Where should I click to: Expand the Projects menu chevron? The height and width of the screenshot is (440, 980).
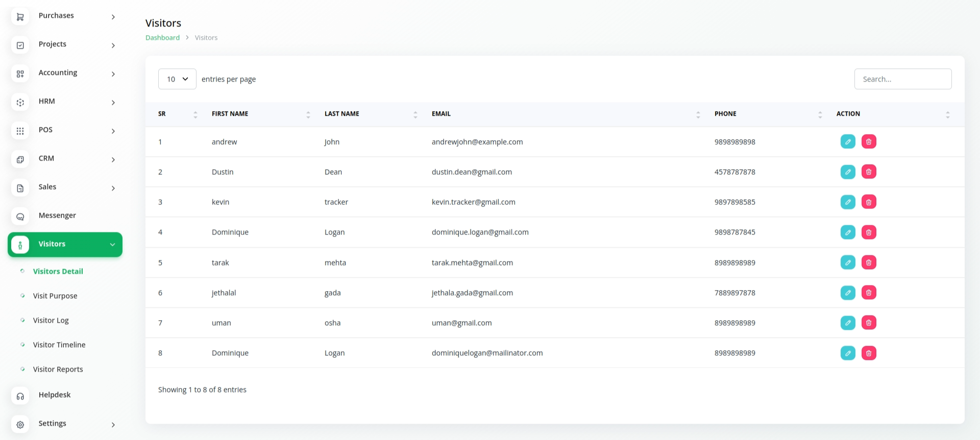click(x=113, y=45)
